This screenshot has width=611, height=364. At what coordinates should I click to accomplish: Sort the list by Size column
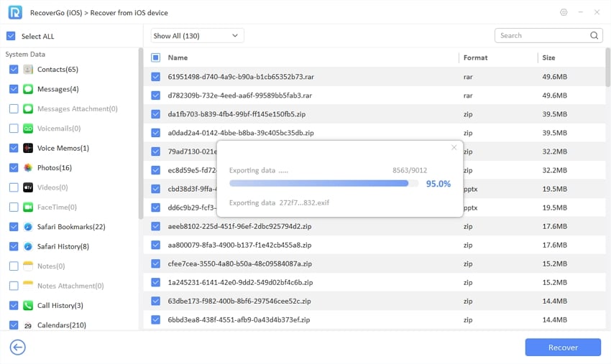click(549, 57)
